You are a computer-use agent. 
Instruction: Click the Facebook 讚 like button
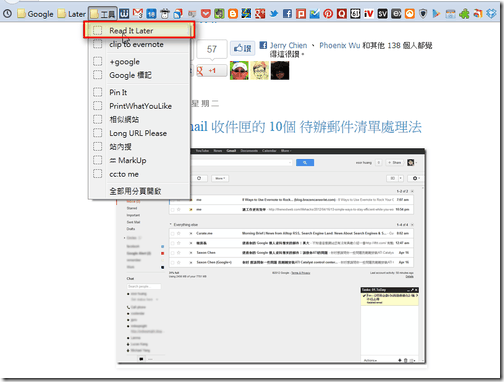click(x=243, y=49)
